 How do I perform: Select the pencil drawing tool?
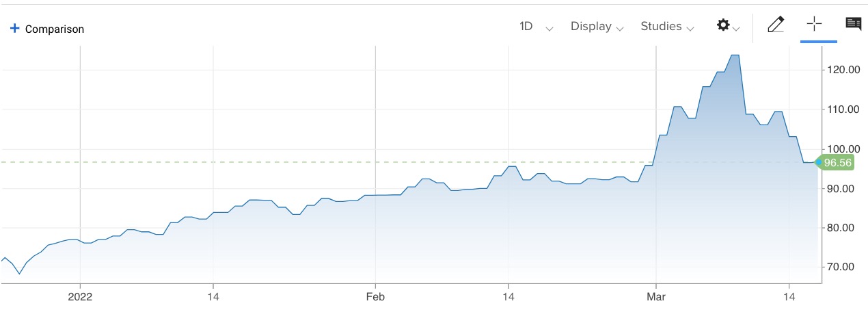pos(775,25)
